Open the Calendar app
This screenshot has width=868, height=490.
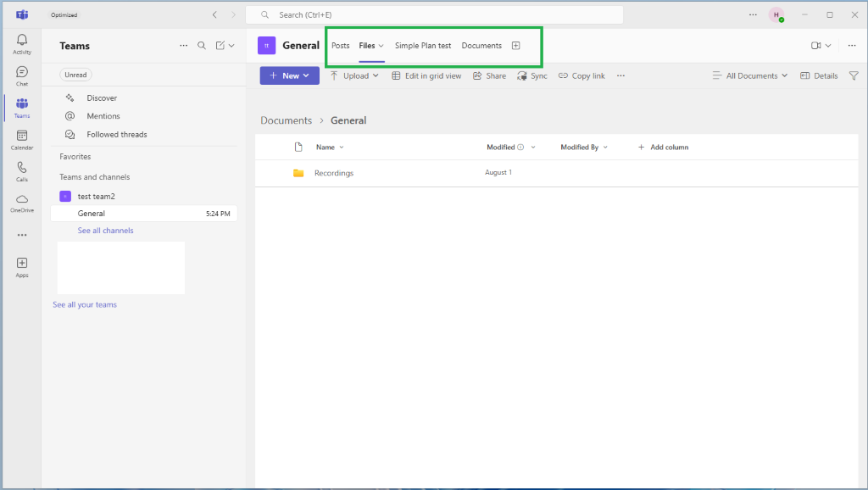[x=22, y=140]
